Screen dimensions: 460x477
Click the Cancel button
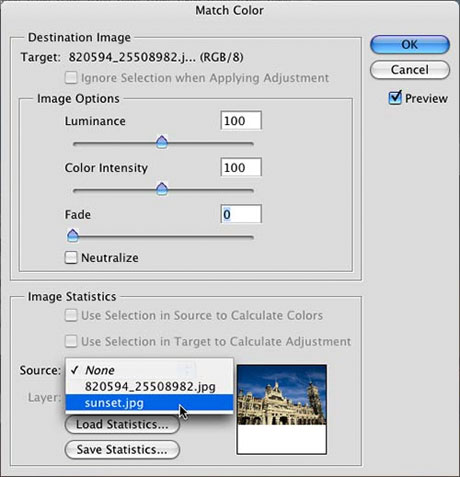tap(410, 70)
